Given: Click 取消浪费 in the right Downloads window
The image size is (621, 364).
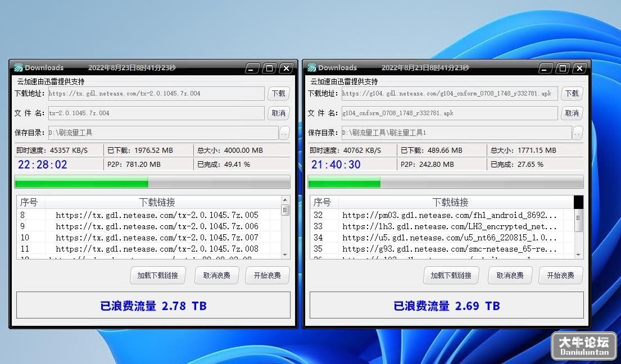Looking at the screenshot, I should pyautogui.click(x=510, y=275).
